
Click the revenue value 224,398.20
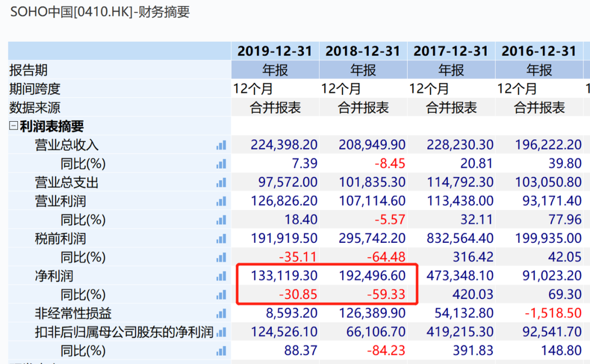[284, 145]
